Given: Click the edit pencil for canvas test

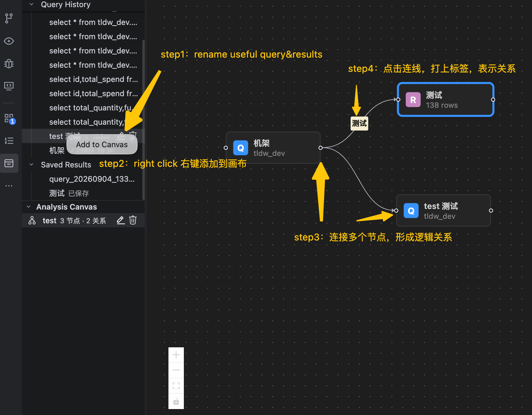Looking at the screenshot, I should click(x=120, y=220).
